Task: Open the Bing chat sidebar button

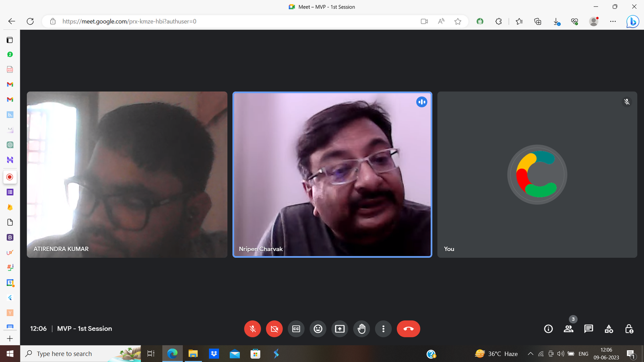Action: 633,21
